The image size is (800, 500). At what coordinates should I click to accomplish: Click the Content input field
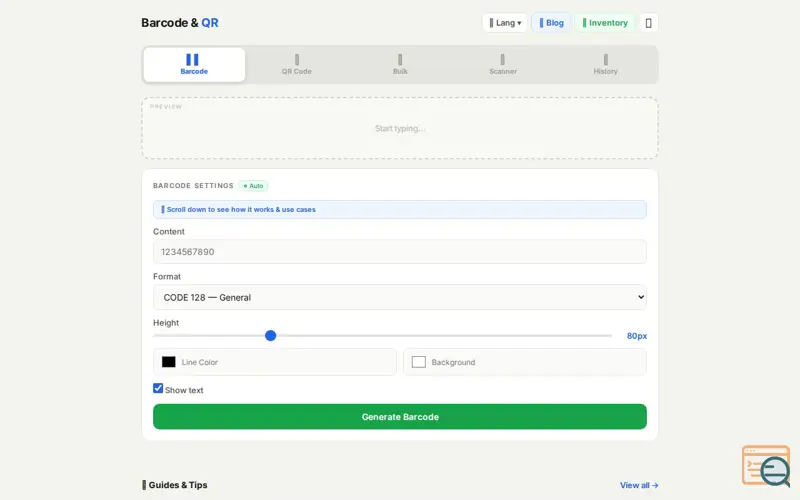pos(399,252)
